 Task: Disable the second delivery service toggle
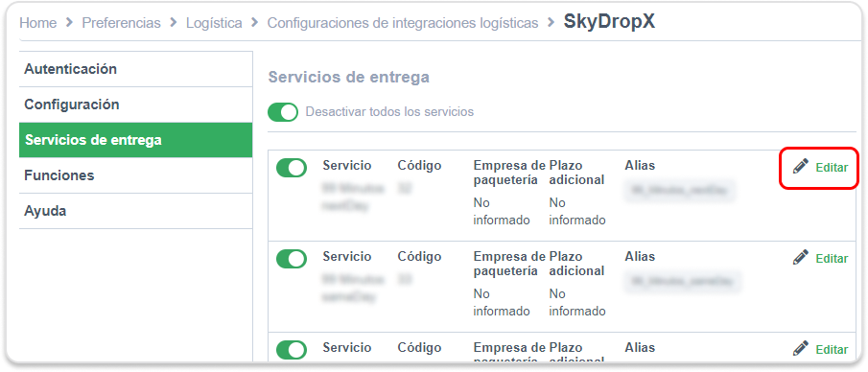point(292,259)
